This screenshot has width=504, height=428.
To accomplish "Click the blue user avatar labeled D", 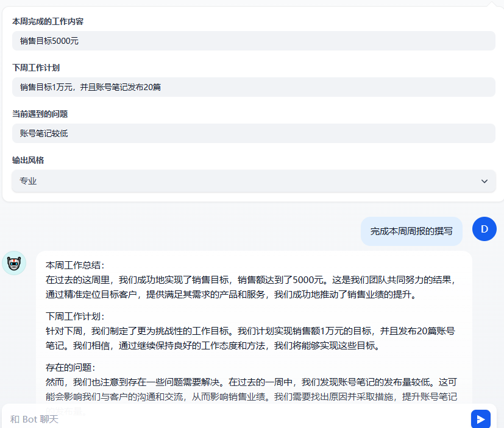I will (484, 229).
